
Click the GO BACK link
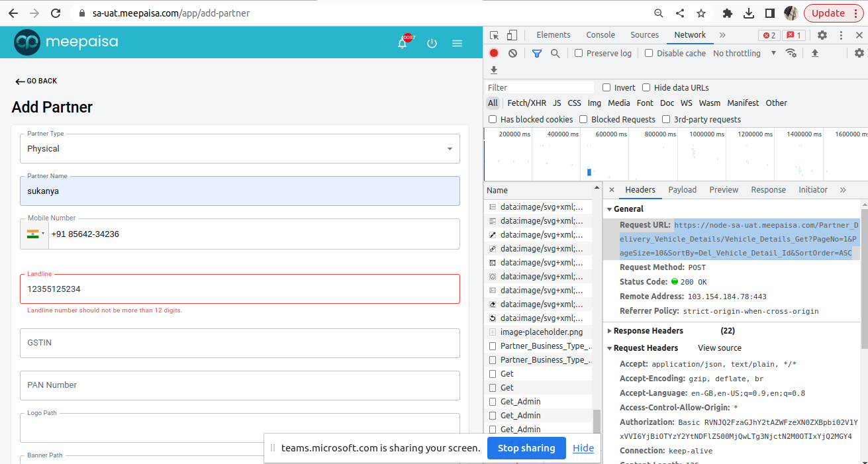[x=36, y=81]
